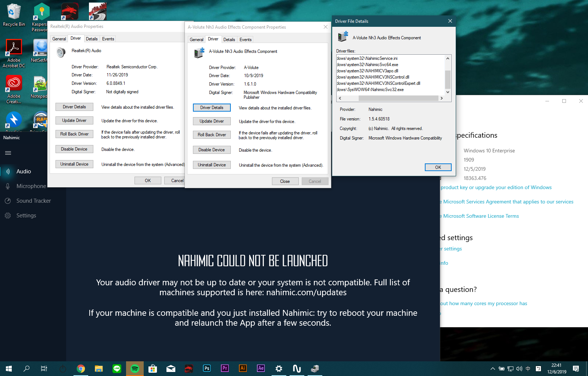The height and width of the screenshot is (376, 588).
Task: Select NahimicSvc64.exe in driver files list
Action: pyautogui.click(x=367, y=65)
